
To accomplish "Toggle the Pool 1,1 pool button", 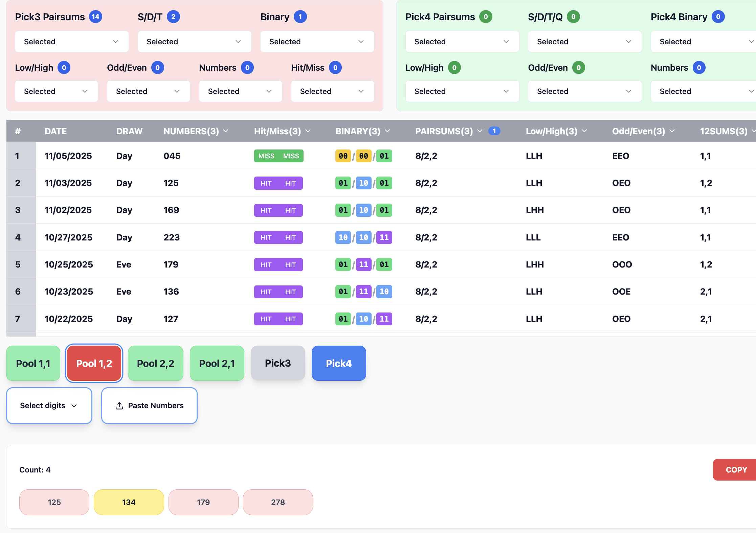I will 33,363.
